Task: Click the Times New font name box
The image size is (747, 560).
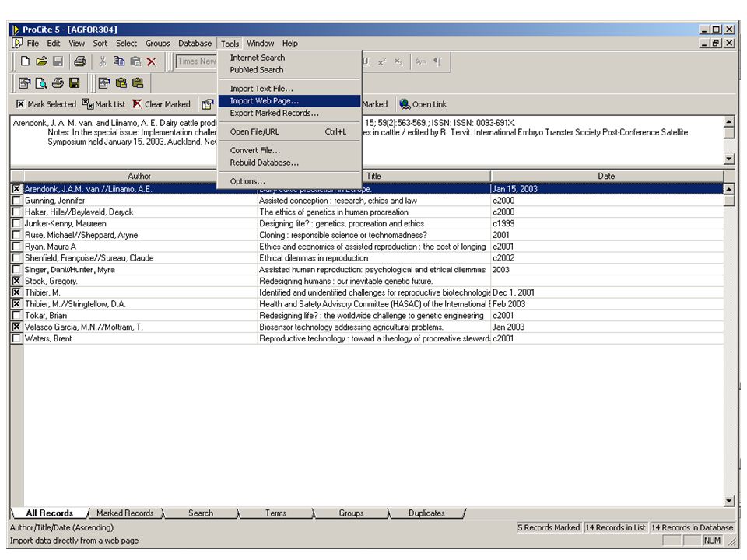Action: click(196, 61)
